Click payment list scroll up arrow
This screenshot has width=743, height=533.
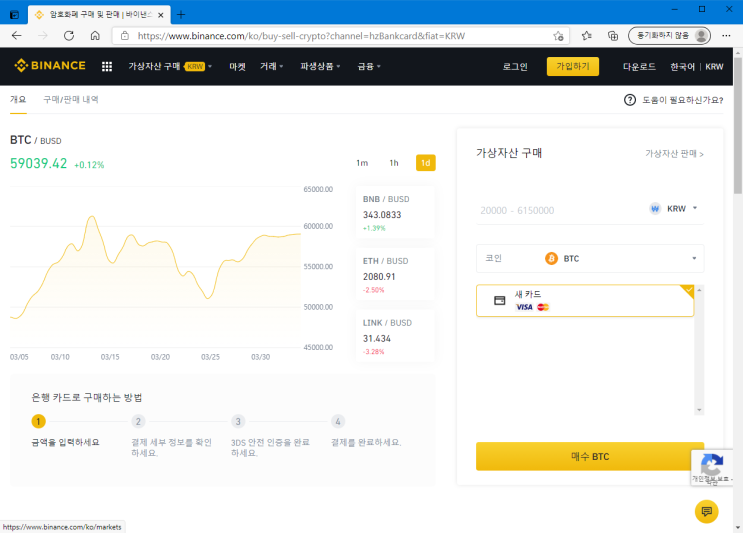click(699, 289)
